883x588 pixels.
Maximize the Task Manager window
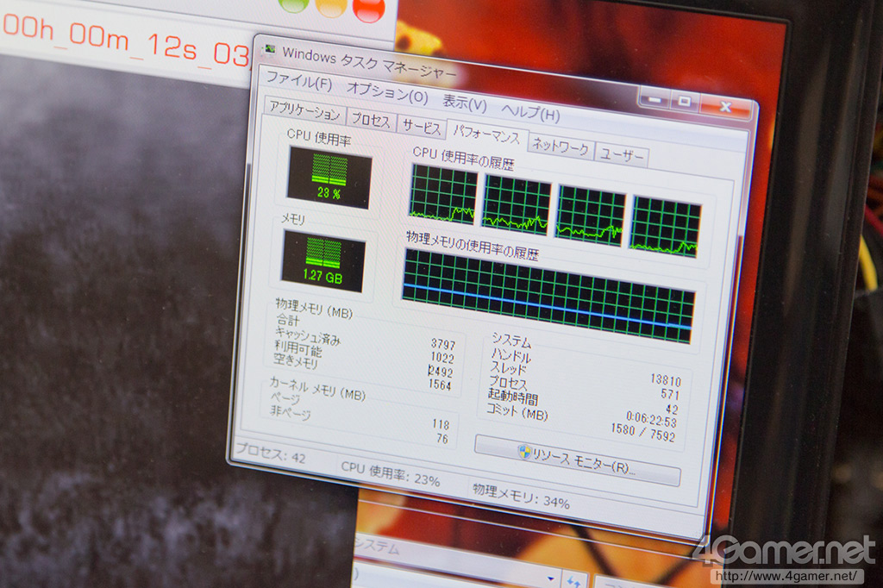click(x=684, y=102)
